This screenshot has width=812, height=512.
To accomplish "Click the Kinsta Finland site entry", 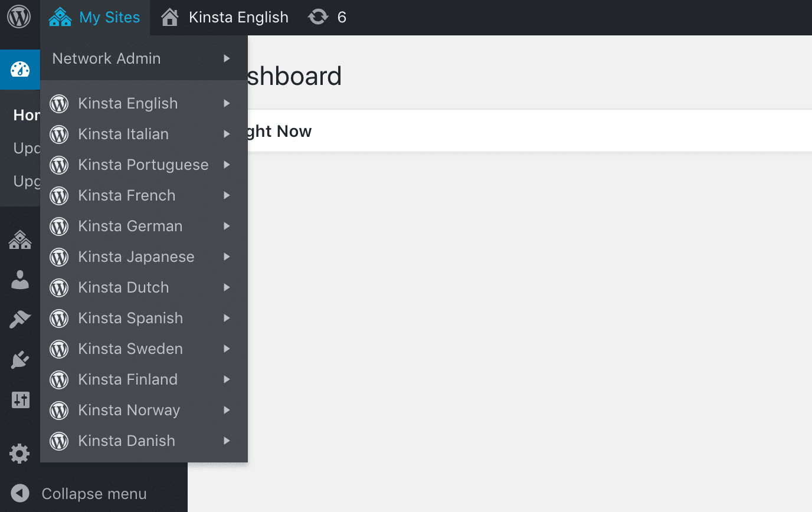I will pos(128,379).
